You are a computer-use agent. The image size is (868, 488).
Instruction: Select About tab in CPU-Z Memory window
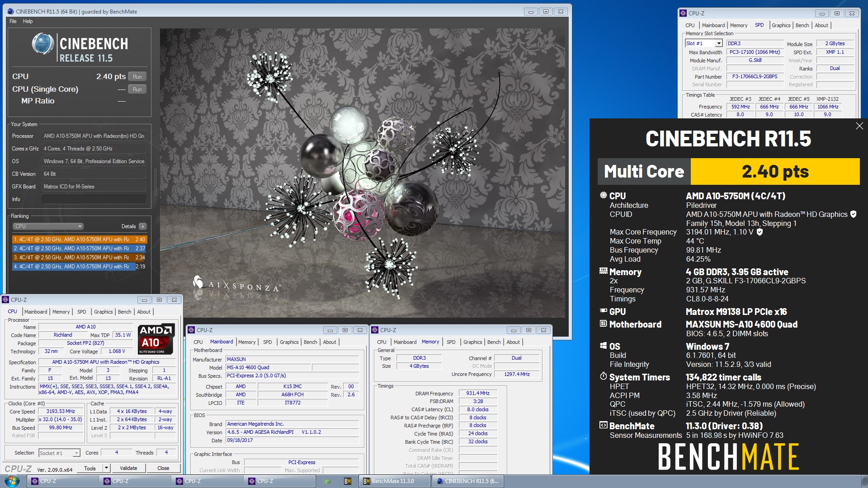pyautogui.click(x=513, y=342)
